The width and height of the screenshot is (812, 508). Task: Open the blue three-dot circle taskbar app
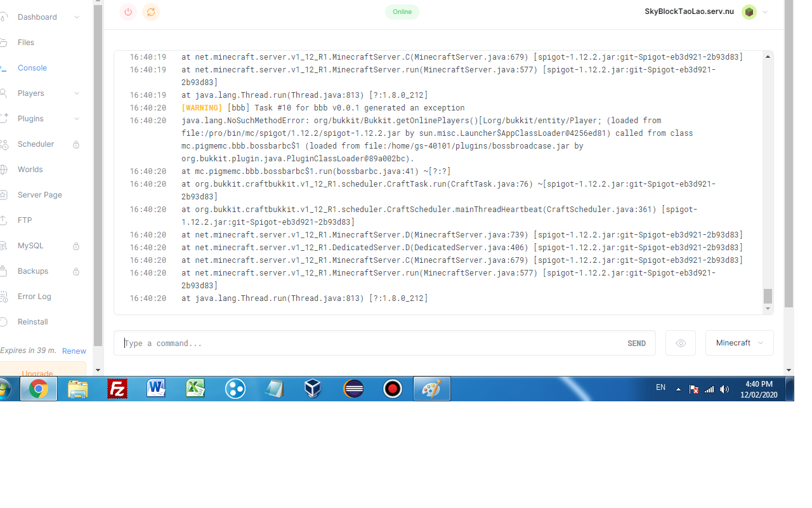tap(235, 389)
